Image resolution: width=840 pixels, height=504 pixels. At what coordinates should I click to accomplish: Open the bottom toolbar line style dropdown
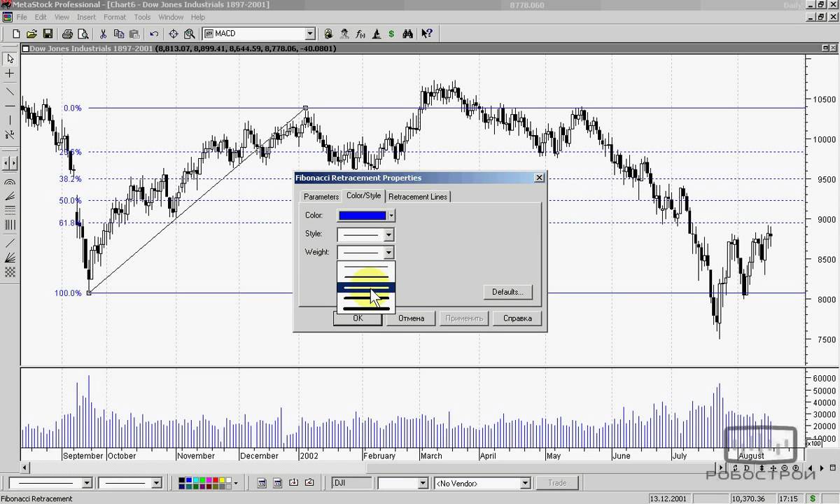point(87,483)
